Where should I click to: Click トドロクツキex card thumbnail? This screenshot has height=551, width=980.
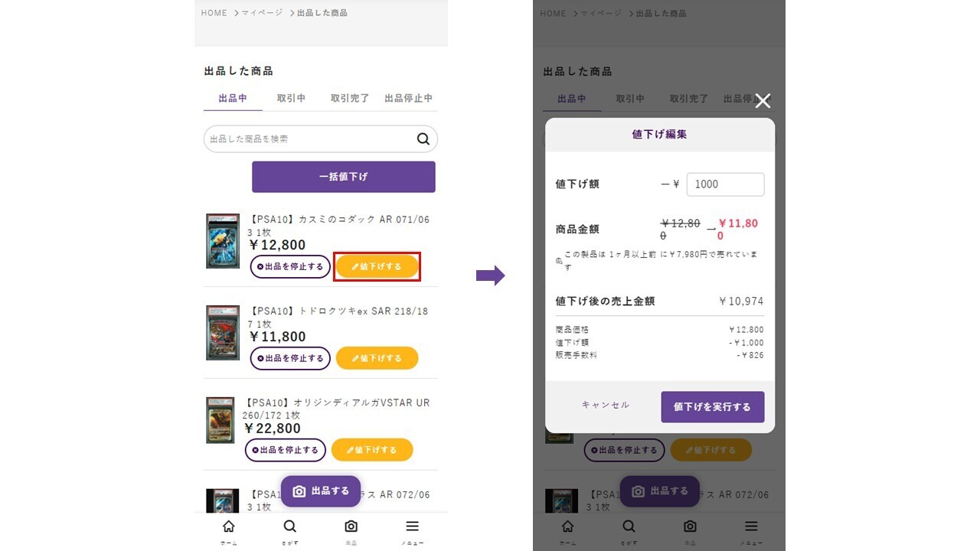tap(223, 333)
